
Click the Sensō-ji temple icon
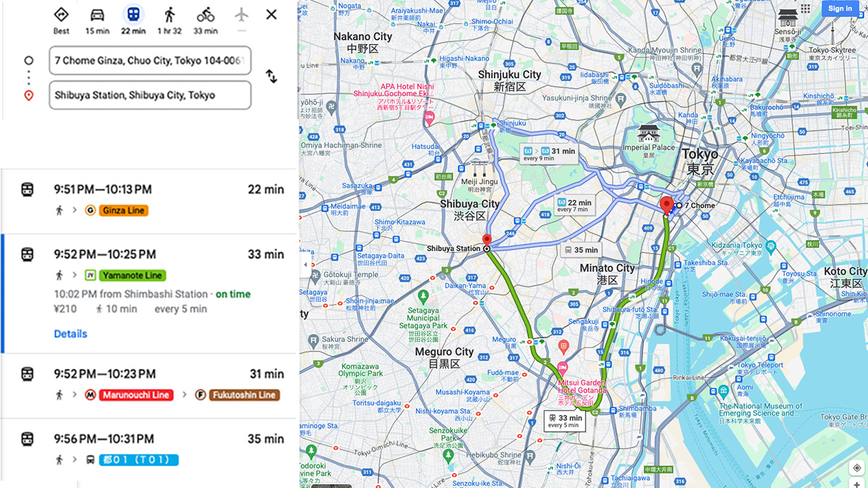pos(787,17)
